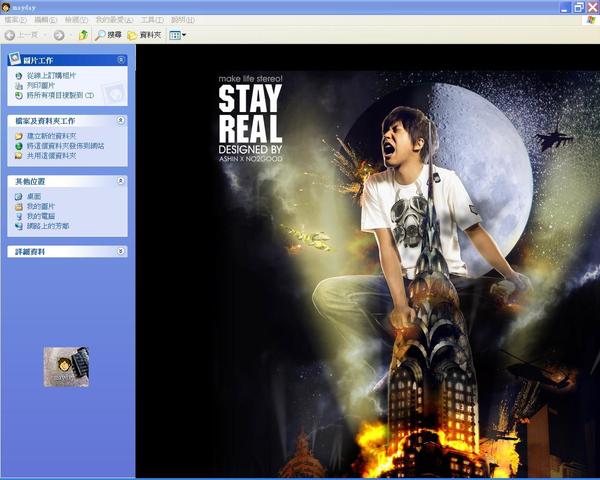This screenshot has width=600, height=480.
Task: Collapse the 圖片工作 panel
Action: coord(121,60)
